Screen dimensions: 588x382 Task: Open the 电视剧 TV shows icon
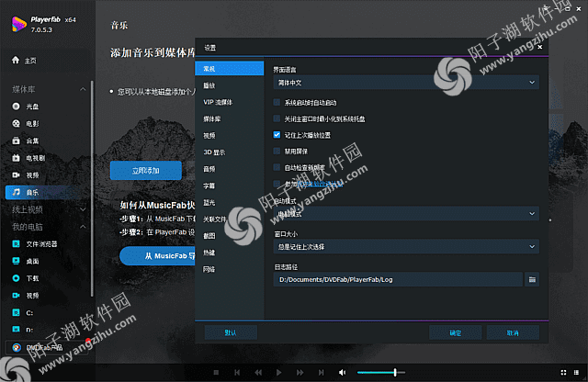(16, 158)
